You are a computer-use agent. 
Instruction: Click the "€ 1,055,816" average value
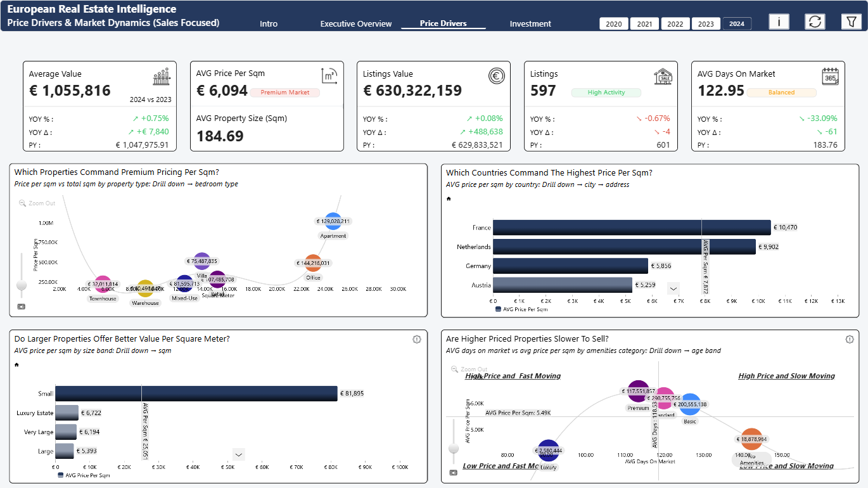[70, 91]
